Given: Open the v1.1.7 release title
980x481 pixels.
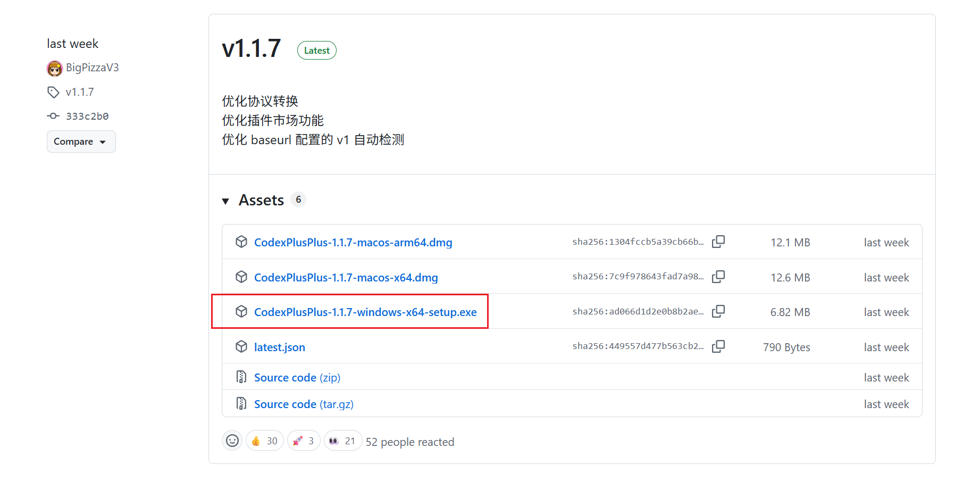Looking at the screenshot, I should tap(252, 49).
